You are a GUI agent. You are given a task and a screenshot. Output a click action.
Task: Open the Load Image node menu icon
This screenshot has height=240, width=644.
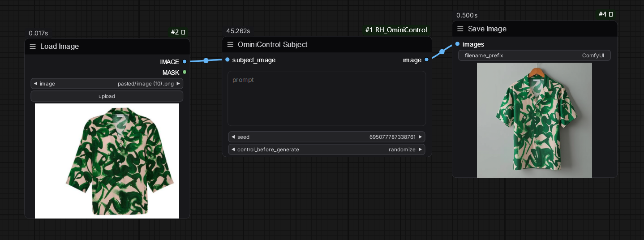click(x=33, y=47)
